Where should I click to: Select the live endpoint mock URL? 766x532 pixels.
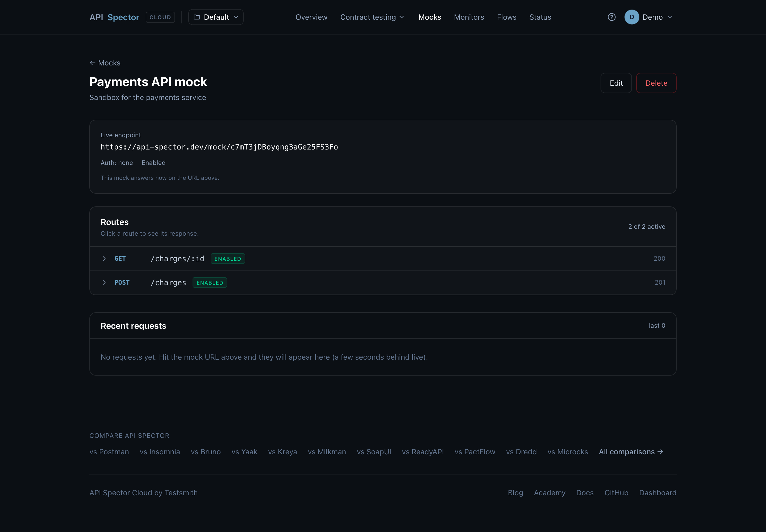click(219, 147)
